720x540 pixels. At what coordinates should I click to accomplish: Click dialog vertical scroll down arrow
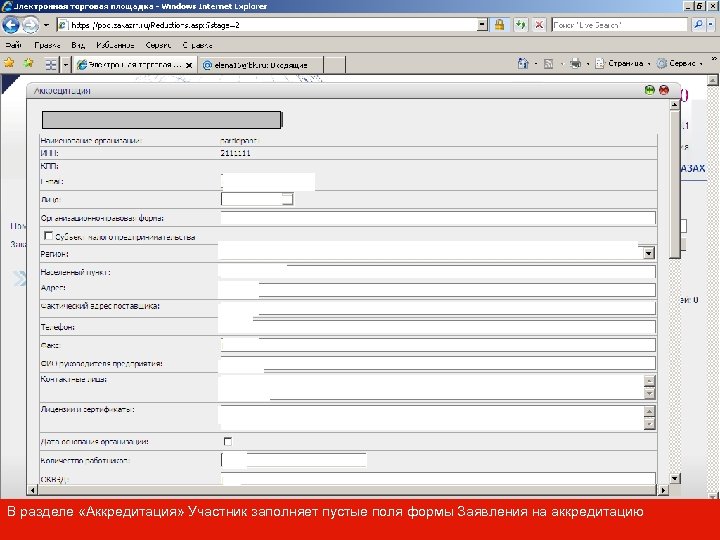click(675, 478)
